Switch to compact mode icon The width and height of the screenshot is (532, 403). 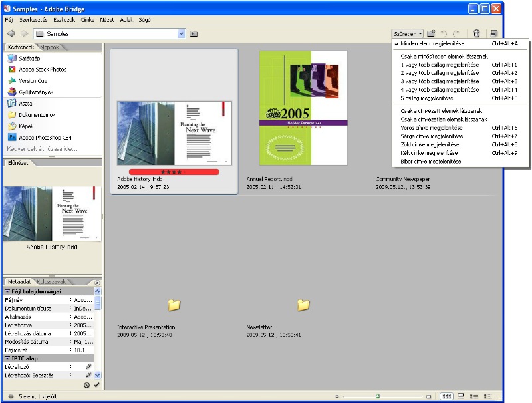tap(493, 33)
